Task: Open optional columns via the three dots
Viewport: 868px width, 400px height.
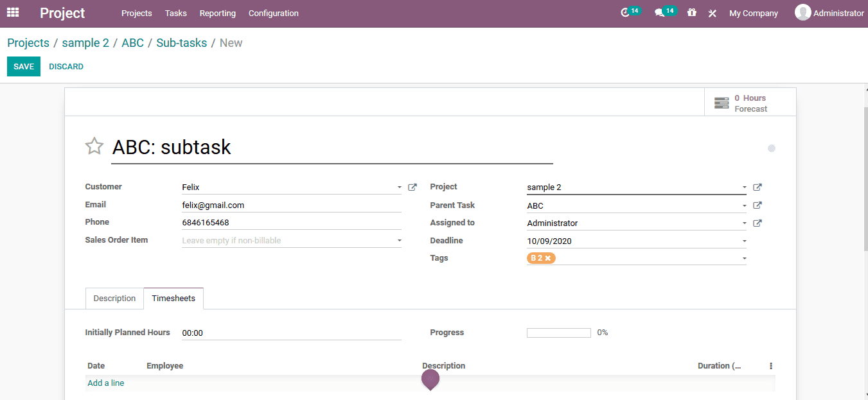Action: [770, 365]
